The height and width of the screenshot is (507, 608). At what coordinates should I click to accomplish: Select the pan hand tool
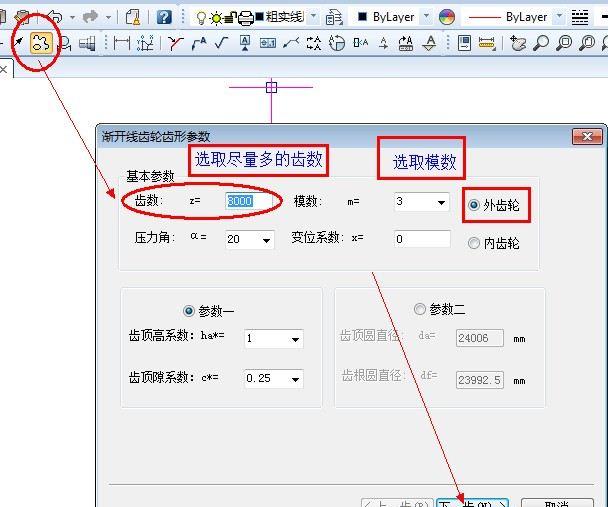click(518, 43)
